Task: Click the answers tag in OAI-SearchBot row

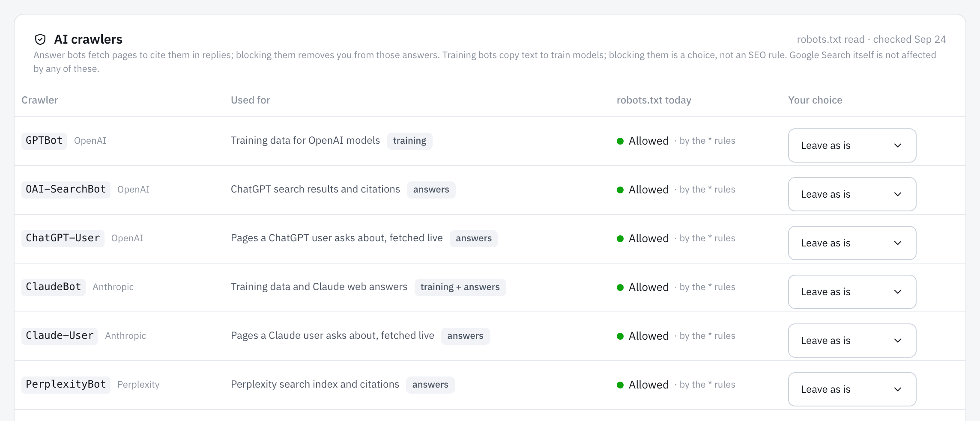Action: tap(431, 190)
